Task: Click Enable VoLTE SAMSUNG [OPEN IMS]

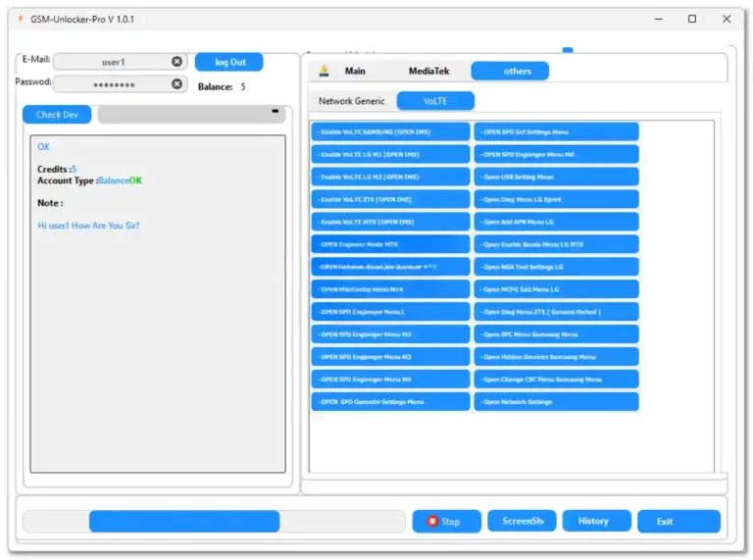Action: (390, 132)
